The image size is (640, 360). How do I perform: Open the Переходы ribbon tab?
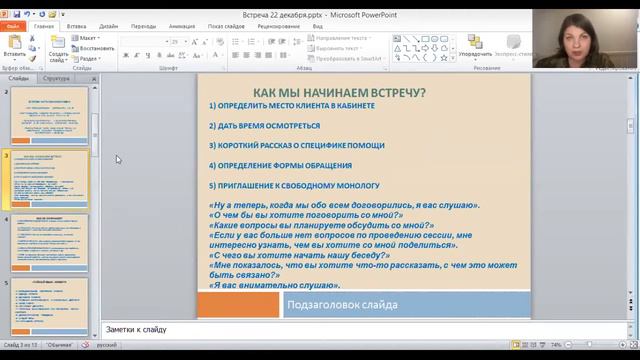click(x=143, y=26)
